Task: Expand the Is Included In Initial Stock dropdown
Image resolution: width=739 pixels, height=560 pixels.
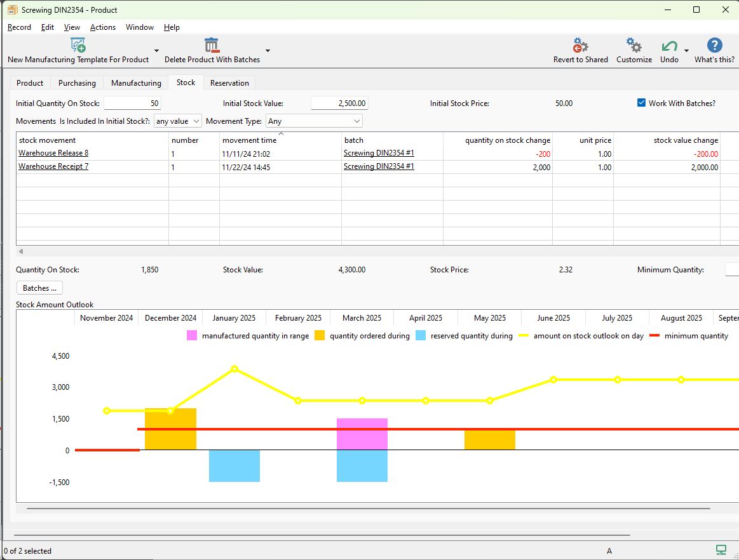Action: pos(178,121)
